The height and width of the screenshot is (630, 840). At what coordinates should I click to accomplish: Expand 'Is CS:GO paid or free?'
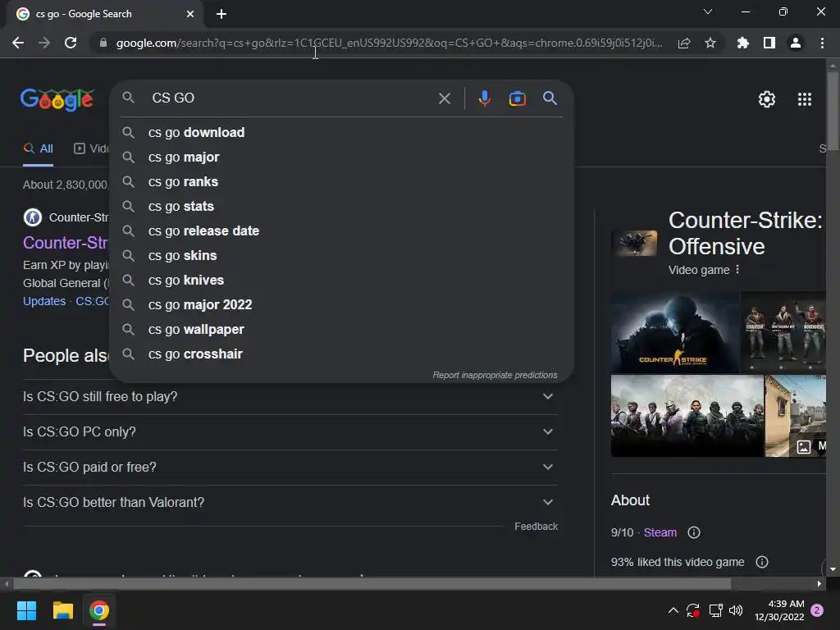(290, 467)
